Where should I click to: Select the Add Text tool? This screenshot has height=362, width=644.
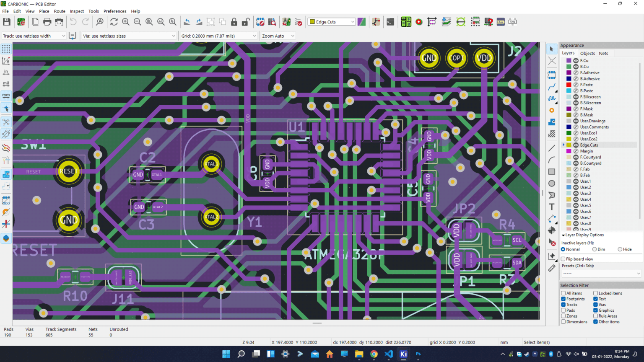point(552,207)
